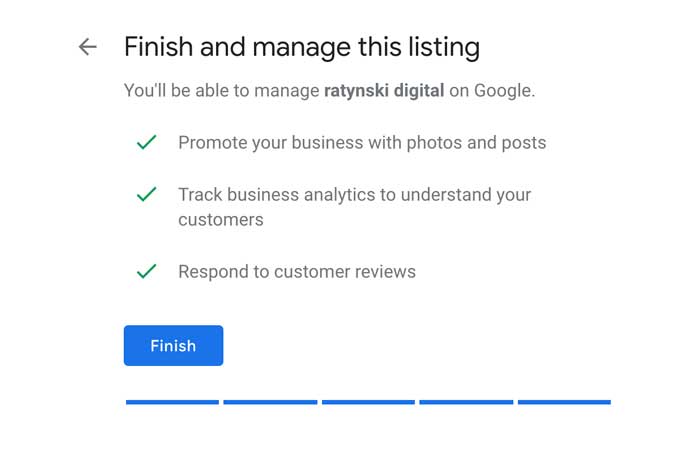This screenshot has height=471, width=700.
Task: Click the "Finish and manage this listing" heading
Action: pyautogui.click(x=301, y=47)
